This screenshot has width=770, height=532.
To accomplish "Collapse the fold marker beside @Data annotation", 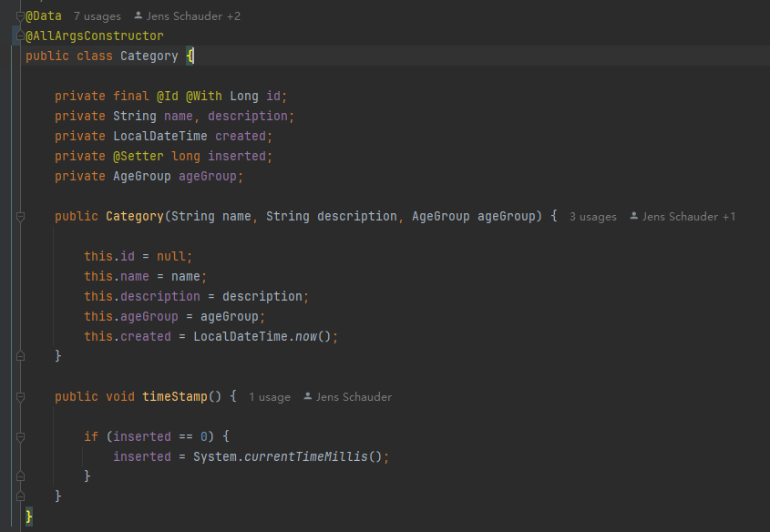I will [x=20, y=16].
